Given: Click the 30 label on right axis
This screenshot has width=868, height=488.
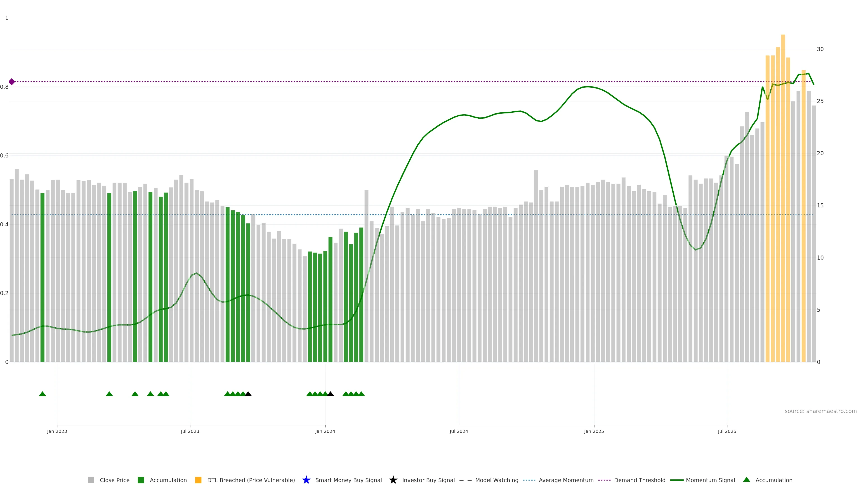Looking at the screenshot, I should [820, 49].
